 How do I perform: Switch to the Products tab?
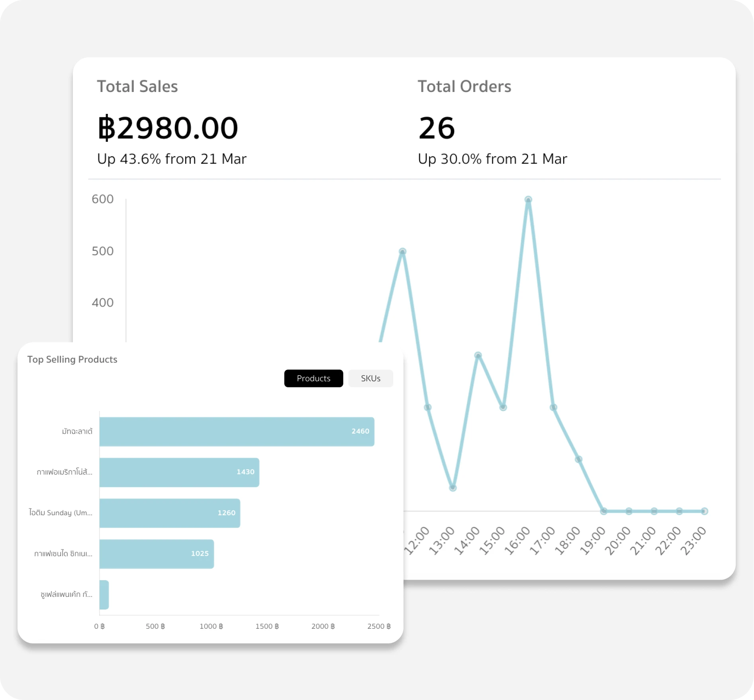[313, 378]
